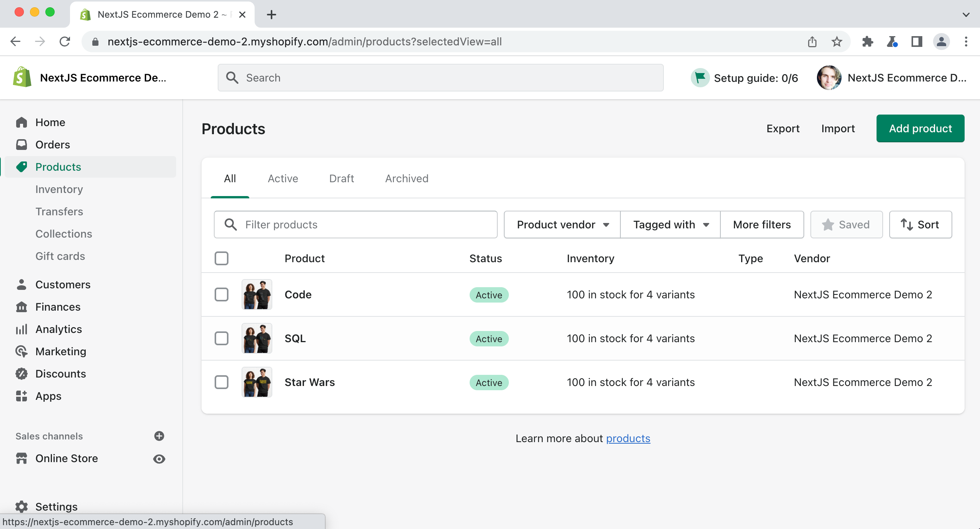The height and width of the screenshot is (529, 980).
Task: Open the browser extensions puzzle icon
Action: 868,42
